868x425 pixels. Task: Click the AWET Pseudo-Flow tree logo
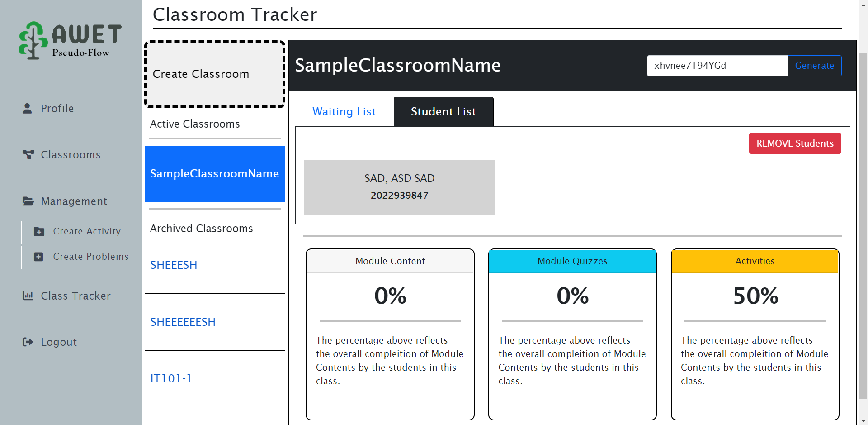click(x=33, y=40)
